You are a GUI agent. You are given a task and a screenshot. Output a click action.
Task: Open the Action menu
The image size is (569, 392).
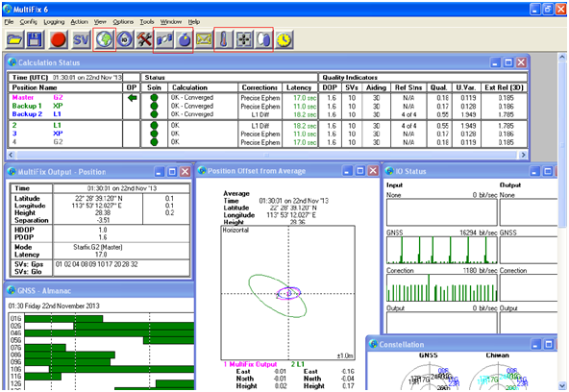click(x=79, y=22)
